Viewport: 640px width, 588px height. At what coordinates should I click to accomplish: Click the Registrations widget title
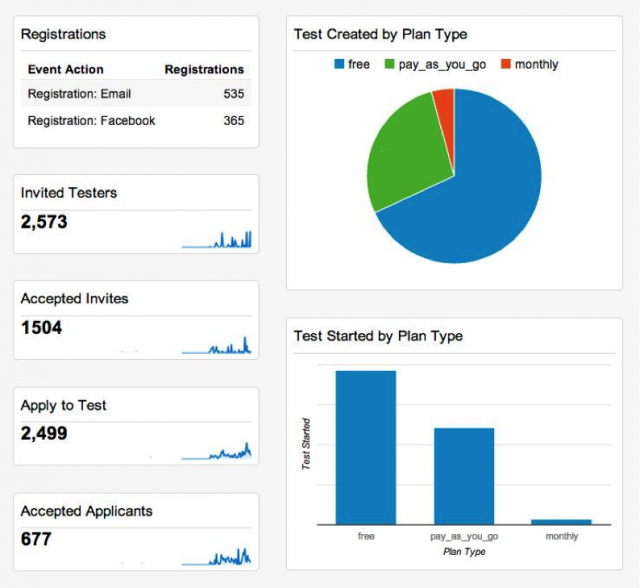63,34
